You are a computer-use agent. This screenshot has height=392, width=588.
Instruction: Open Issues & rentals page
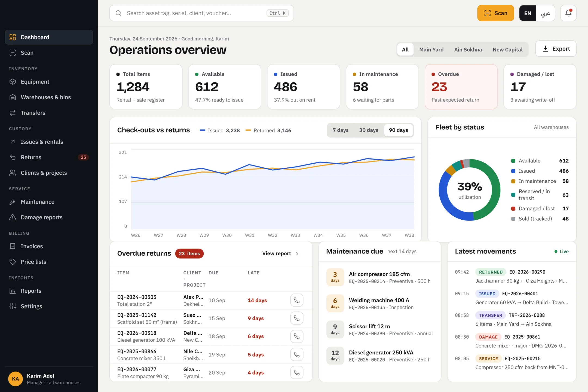49,142
